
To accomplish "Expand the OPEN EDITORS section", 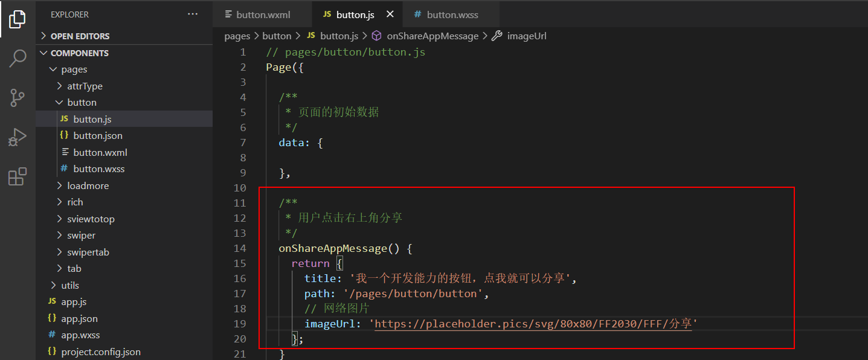I will tap(124, 36).
